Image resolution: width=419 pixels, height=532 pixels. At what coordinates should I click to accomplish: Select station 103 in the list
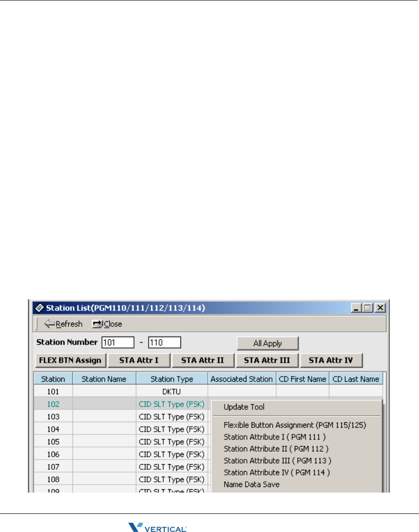click(x=53, y=417)
